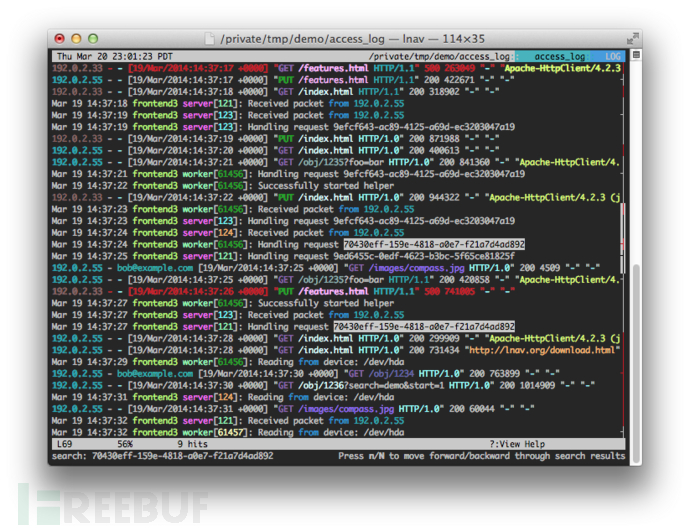Viewport: 690px width, 532px height.
Task: Click the 60044 byte count
Action: pos(482,409)
